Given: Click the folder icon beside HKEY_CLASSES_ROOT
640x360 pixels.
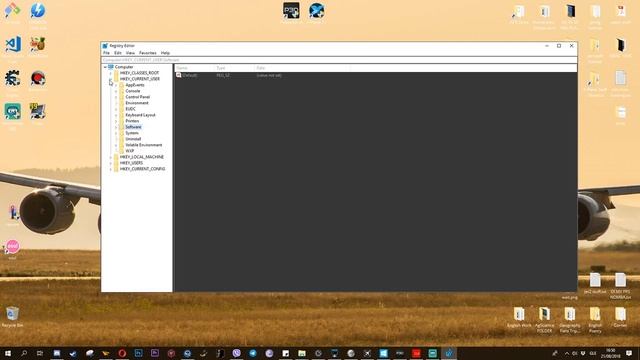Looking at the screenshot, I should (x=116, y=73).
